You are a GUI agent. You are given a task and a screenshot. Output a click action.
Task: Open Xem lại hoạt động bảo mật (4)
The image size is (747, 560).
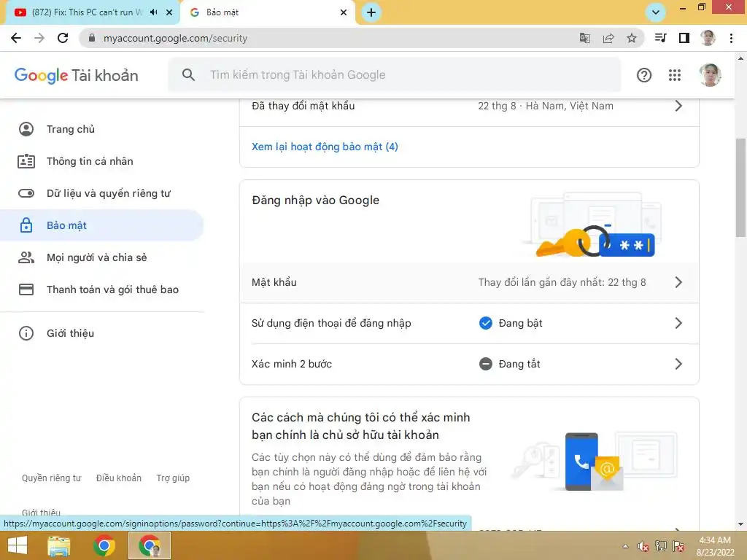pos(325,147)
